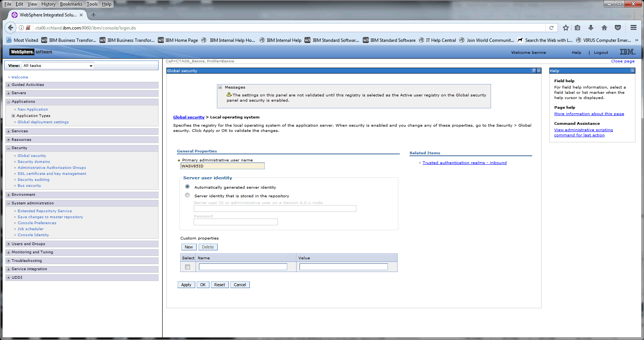644x340 pixels.
Task: Click the insecure connection padlock icon
Action: 28,28
